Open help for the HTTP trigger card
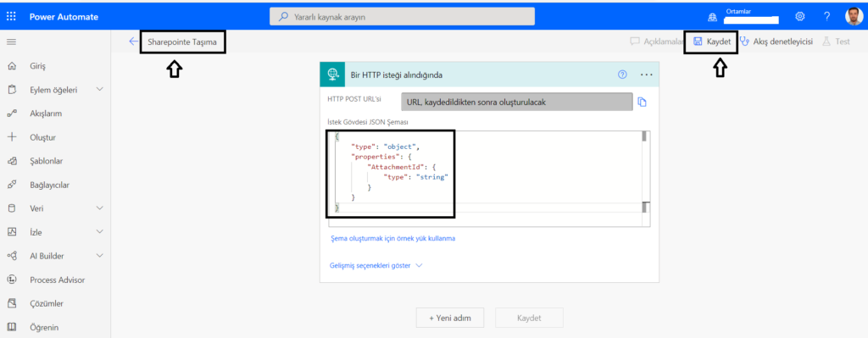 click(622, 75)
